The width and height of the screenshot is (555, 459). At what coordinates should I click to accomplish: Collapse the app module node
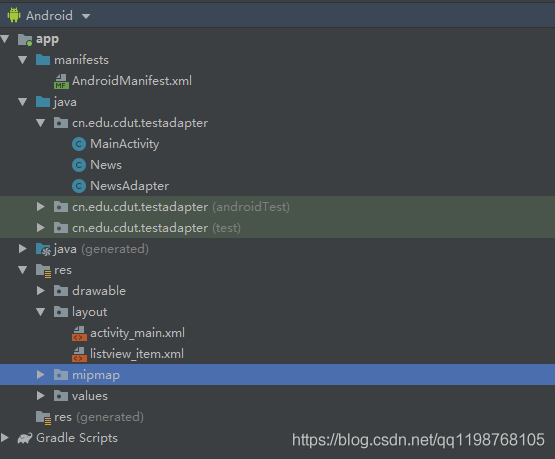pyautogui.click(x=5, y=39)
